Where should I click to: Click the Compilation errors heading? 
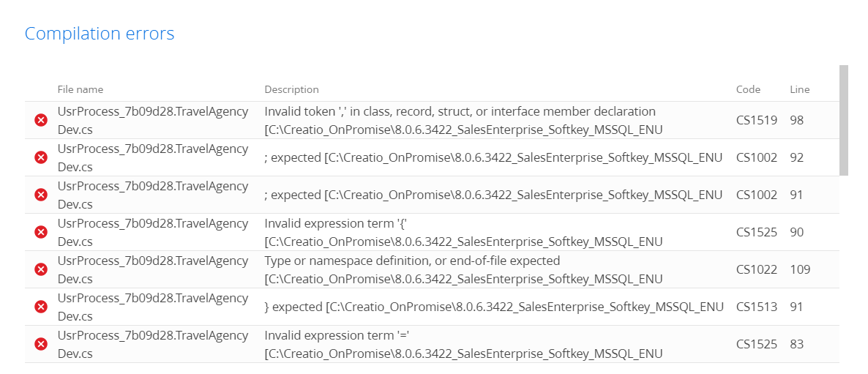[x=100, y=34]
